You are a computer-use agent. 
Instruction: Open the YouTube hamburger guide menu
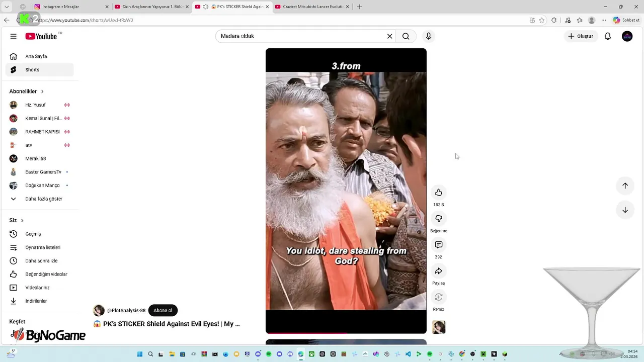point(14,36)
